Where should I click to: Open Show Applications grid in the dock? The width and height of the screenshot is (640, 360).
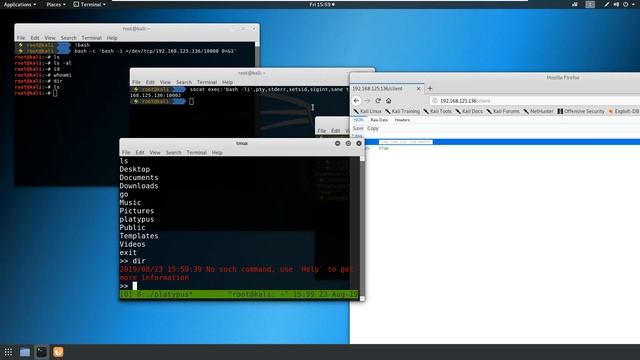pyautogui.click(x=8, y=352)
